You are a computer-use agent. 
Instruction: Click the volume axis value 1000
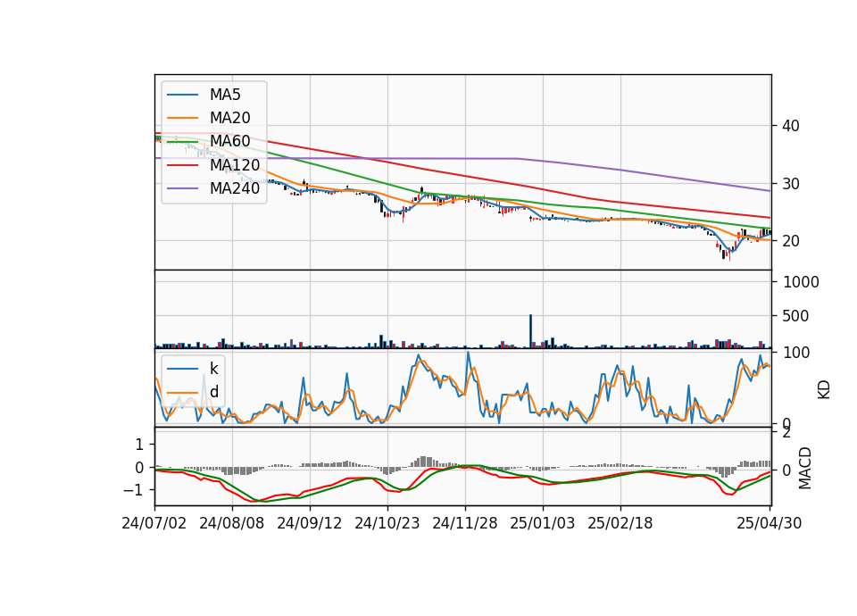(802, 282)
